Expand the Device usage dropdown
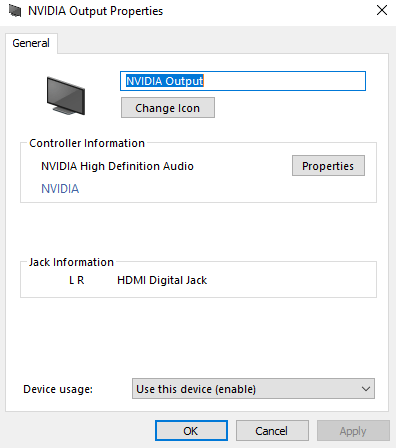The image size is (396, 448). [x=253, y=389]
